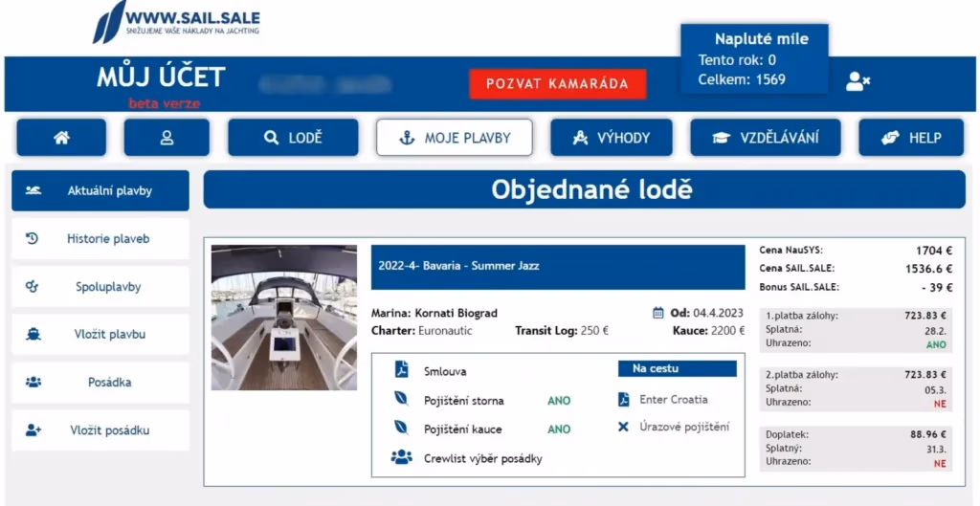Image resolution: width=980 pixels, height=506 pixels.
Task: Click the 1.platba zálohy payment block
Action: pos(856,330)
